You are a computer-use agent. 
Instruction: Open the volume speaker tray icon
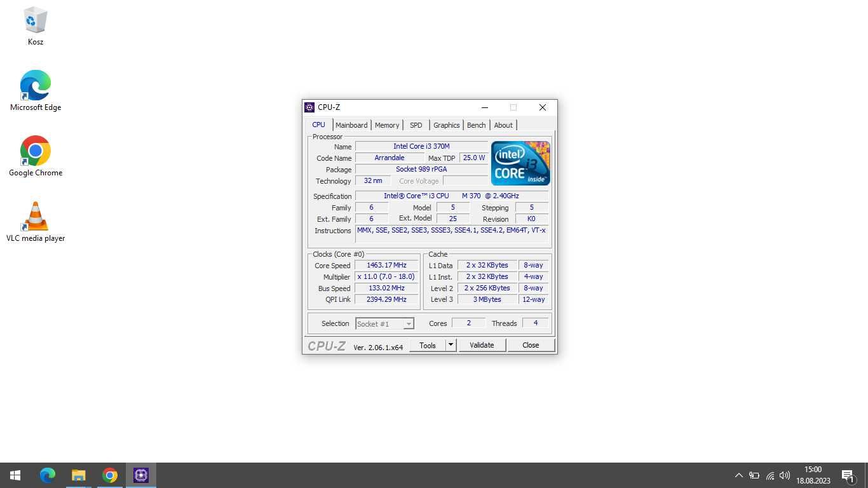click(x=785, y=475)
